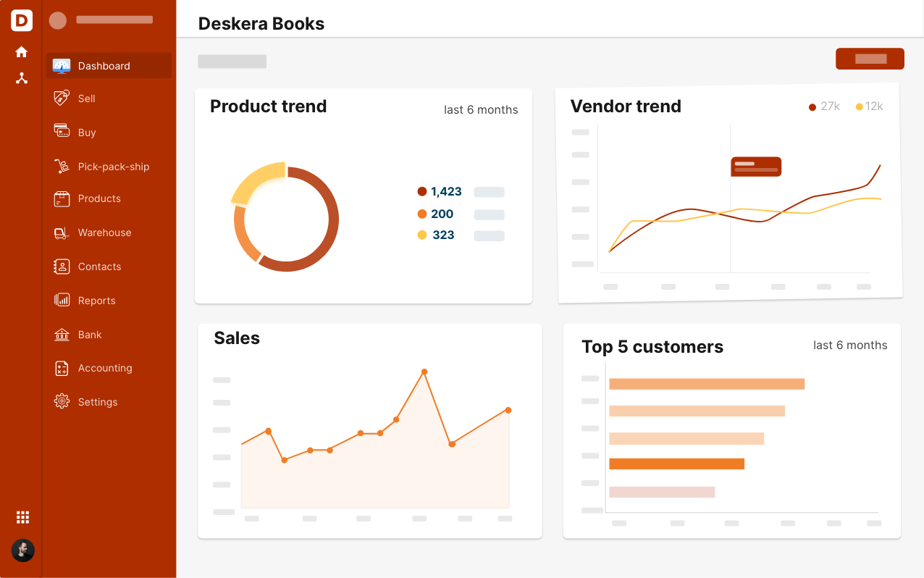Viewport: 924px width, 578px height.
Task: Click the 200 legend value
Action: [442, 214]
